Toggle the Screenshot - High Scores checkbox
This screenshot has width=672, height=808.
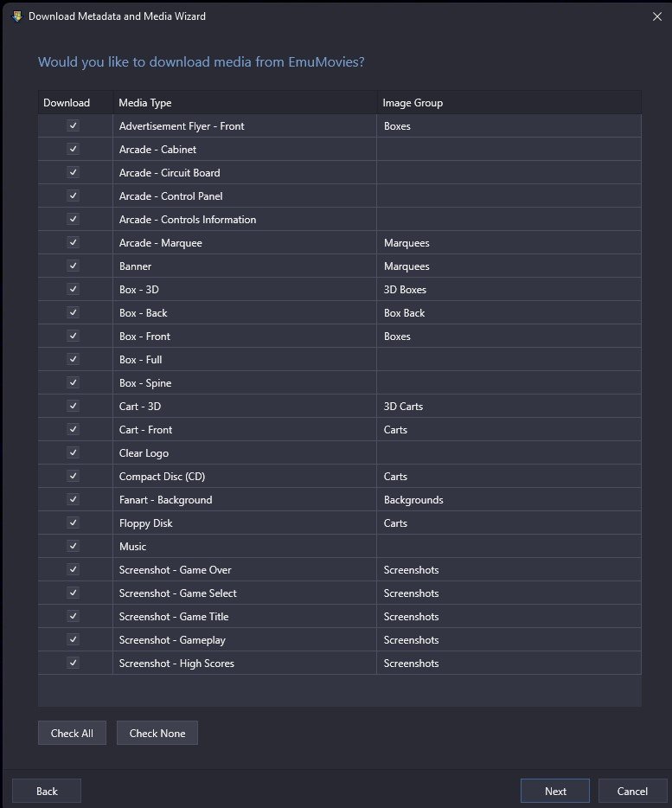point(74,663)
